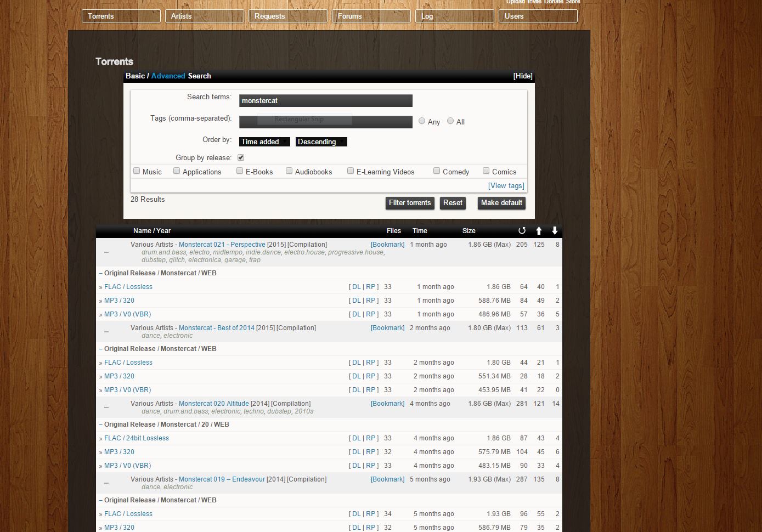This screenshot has width=762, height=532.
Task: Switch to Advanced search mode
Action: (x=168, y=76)
